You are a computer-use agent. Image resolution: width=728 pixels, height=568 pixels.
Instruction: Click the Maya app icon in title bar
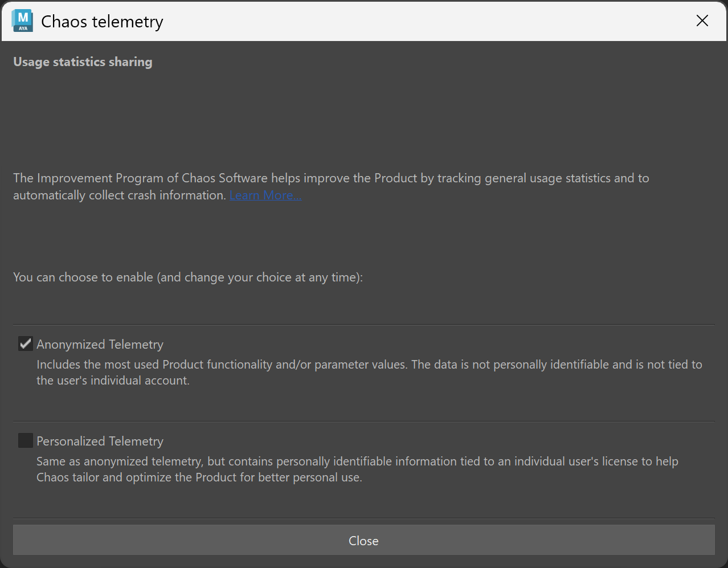[23, 21]
